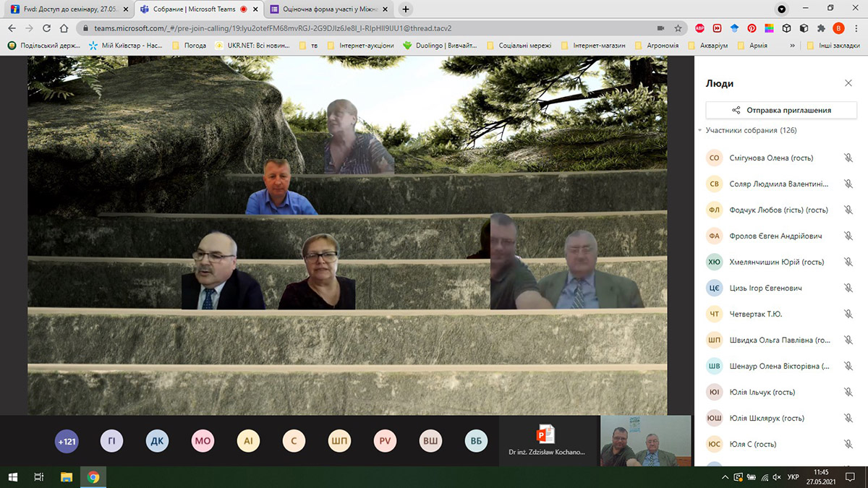This screenshot has height=488, width=868.
Task: Open the +121 more participants avatar
Action: 67,441
